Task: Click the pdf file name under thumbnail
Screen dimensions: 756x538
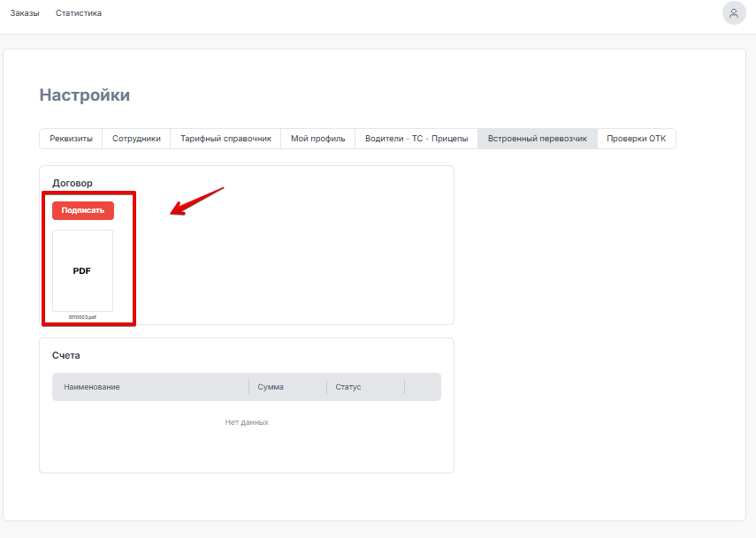Action: 82,317
